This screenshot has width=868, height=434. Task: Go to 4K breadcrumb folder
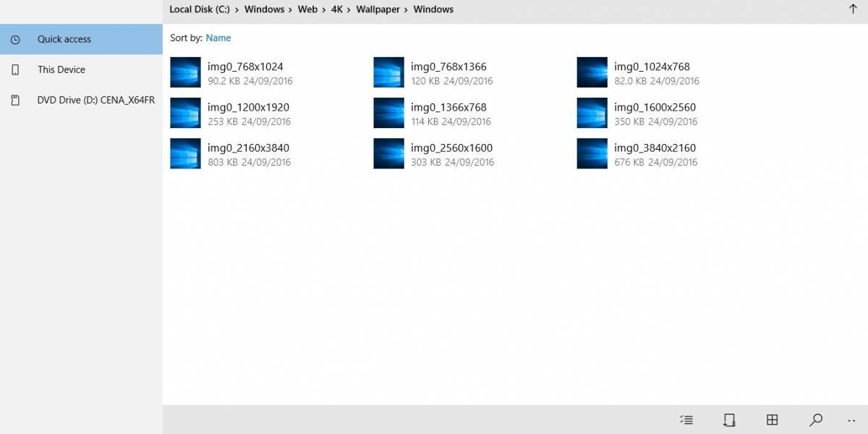point(337,9)
